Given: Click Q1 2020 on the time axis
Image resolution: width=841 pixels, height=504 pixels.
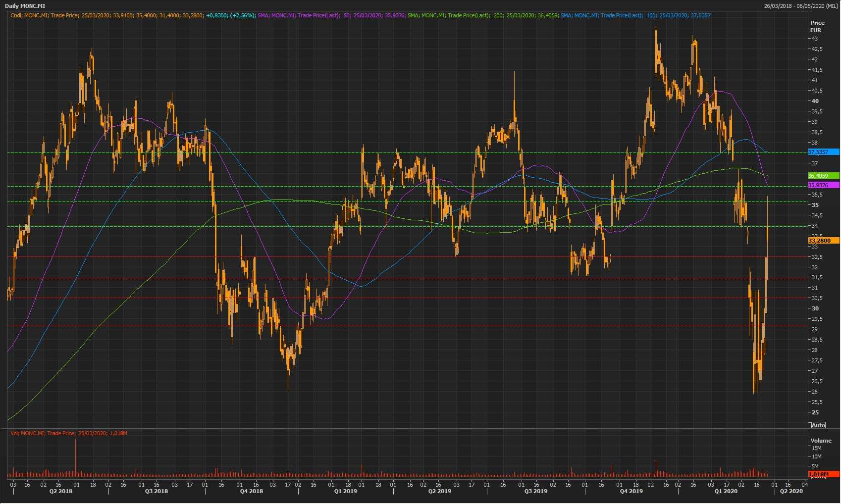Looking at the screenshot, I should (726, 491).
